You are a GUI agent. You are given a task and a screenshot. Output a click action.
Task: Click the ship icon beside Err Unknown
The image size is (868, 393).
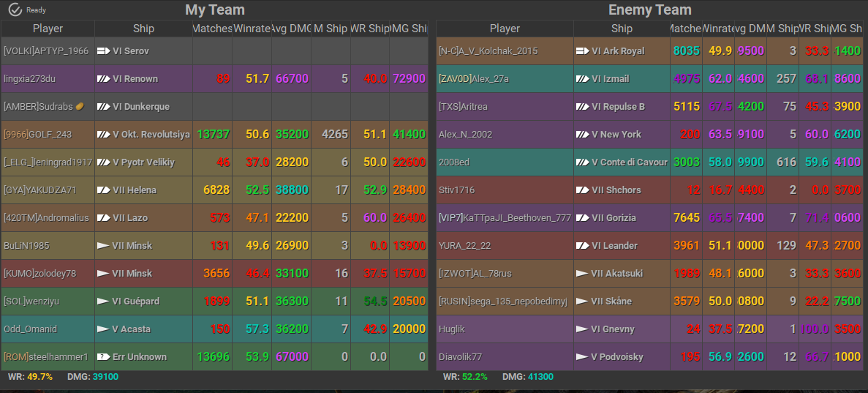point(103,357)
